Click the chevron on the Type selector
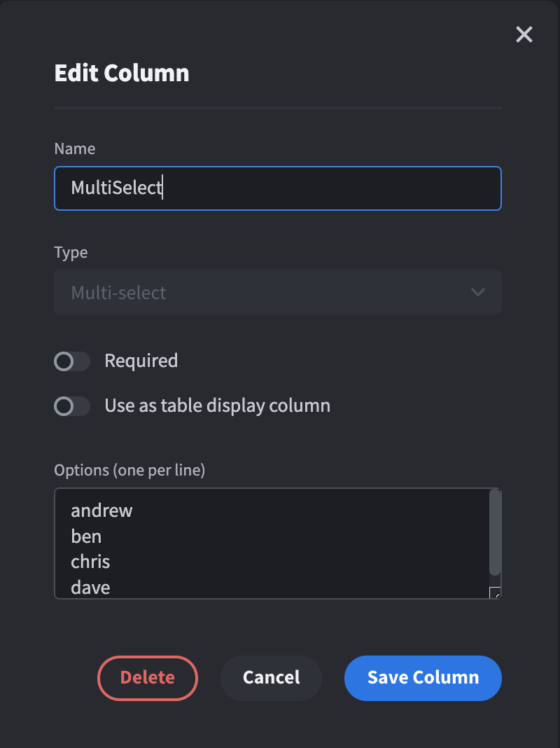 tap(478, 292)
